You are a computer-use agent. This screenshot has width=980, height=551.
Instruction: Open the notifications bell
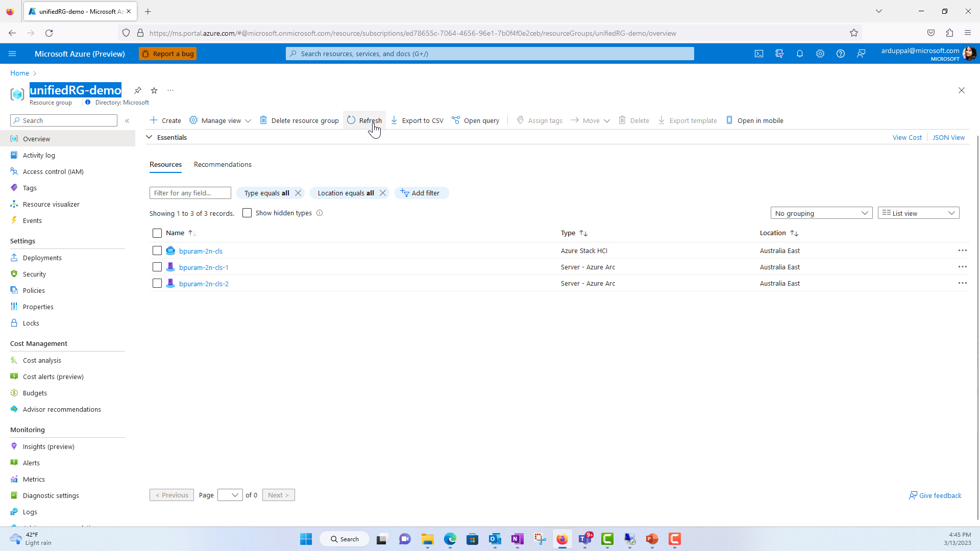[x=800, y=54]
